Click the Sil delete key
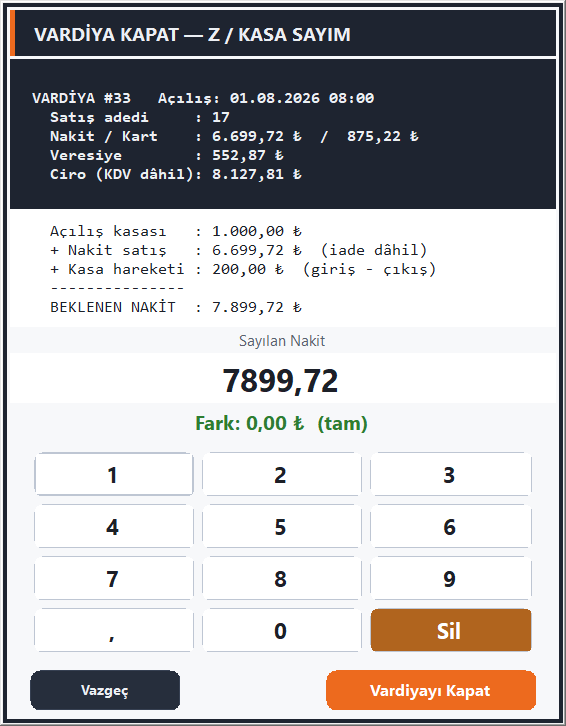566x726 pixels. (x=451, y=630)
